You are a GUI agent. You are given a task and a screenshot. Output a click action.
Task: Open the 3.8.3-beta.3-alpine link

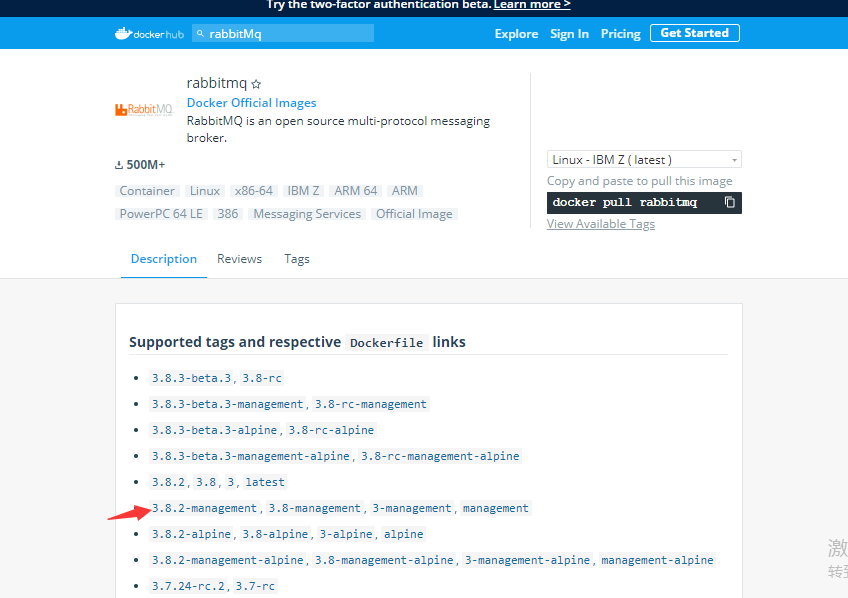pos(214,430)
